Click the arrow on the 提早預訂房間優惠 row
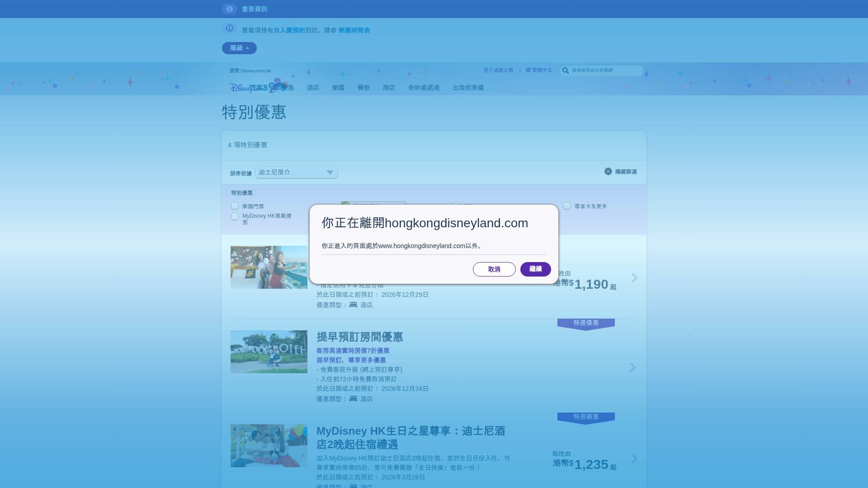This screenshot has width=868, height=488. pos(632,367)
